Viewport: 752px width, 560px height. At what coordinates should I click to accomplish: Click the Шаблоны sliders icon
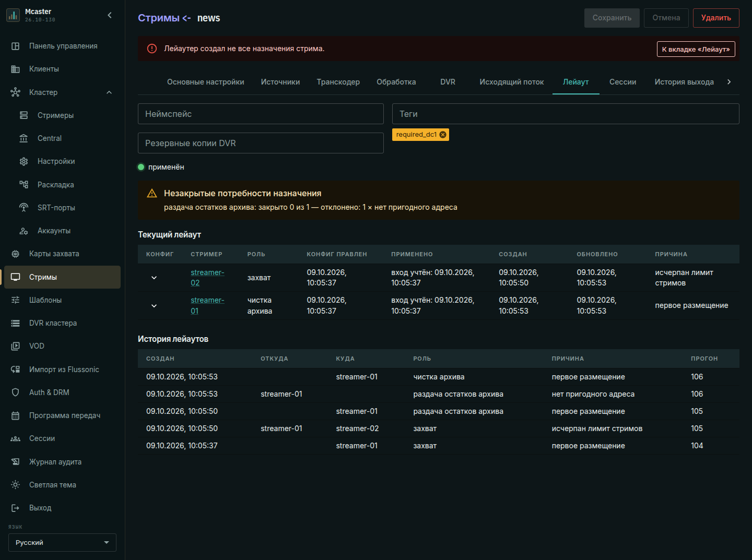tap(16, 300)
